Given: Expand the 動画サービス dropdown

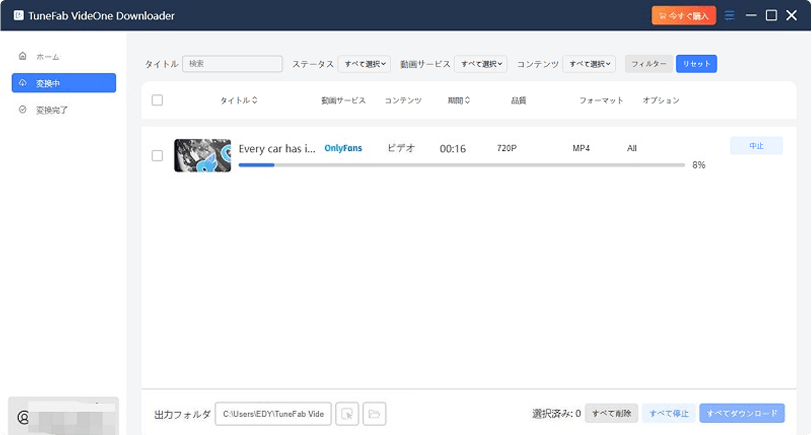Looking at the screenshot, I should (x=481, y=64).
